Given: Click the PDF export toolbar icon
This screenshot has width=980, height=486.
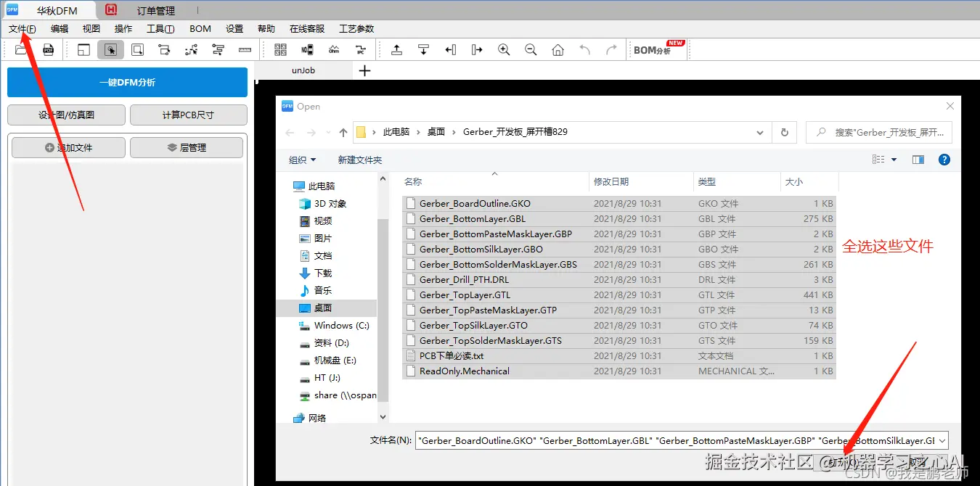Looking at the screenshot, I should coord(48,50).
